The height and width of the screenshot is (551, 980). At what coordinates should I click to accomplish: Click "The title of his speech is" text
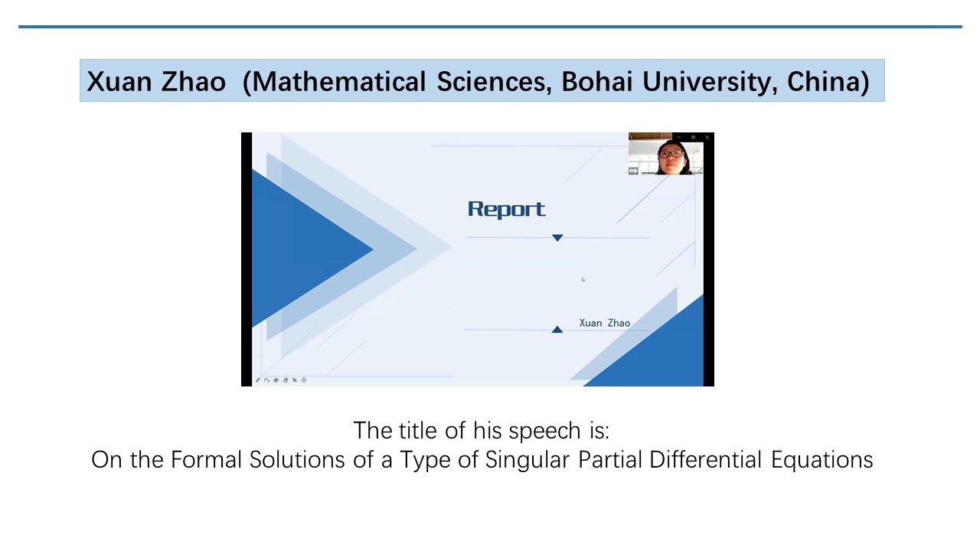(x=482, y=430)
